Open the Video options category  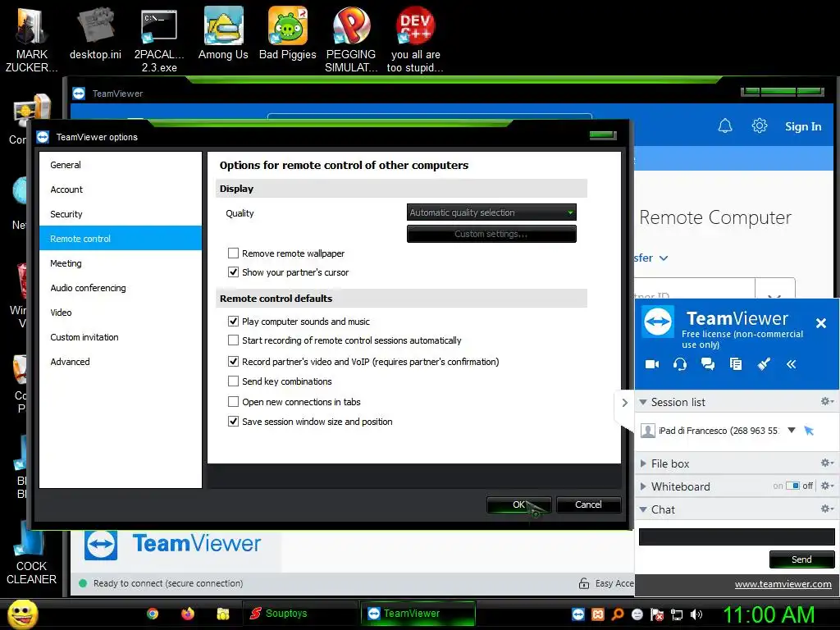[121, 313]
